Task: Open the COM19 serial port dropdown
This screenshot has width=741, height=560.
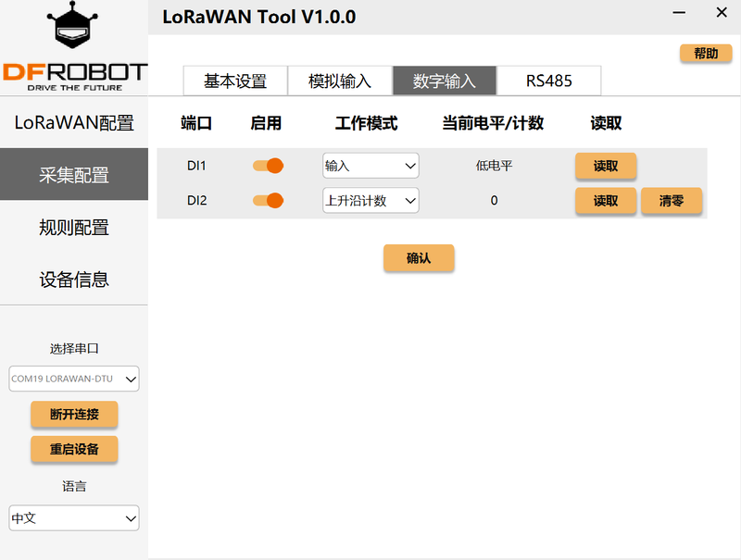Action: (x=74, y=378)
